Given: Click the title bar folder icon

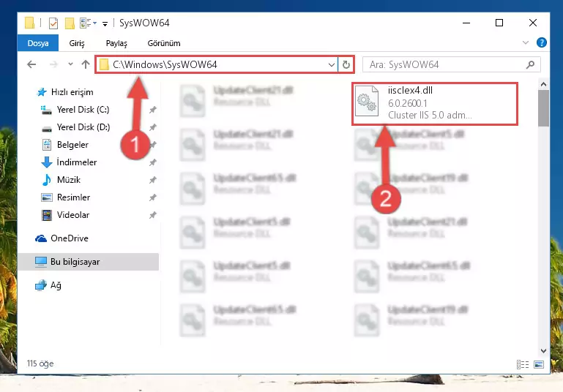Looking at the screenshot, I should coord(30,23).
